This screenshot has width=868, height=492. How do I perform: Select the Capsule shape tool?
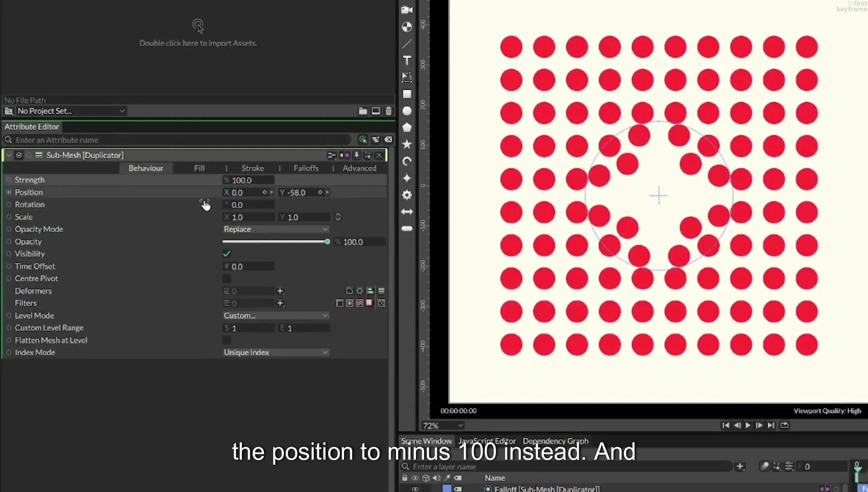coord(407,228)
